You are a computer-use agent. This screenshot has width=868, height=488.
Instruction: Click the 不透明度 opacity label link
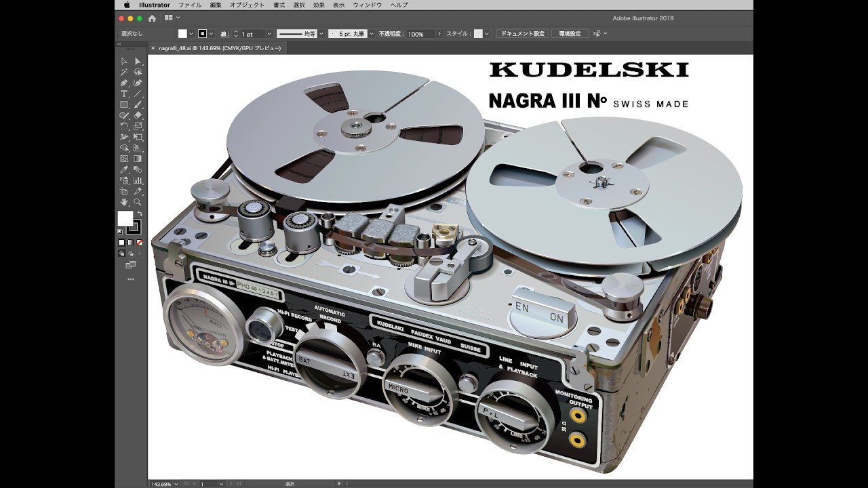coord(391,33)
